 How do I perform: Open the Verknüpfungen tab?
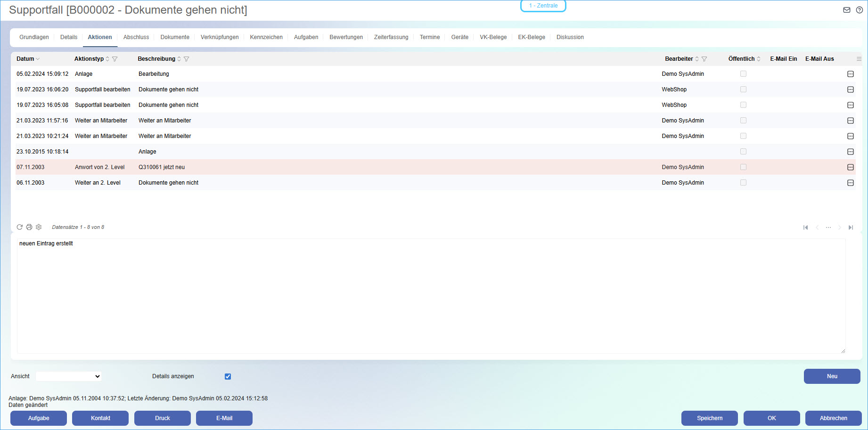[220, 37]
